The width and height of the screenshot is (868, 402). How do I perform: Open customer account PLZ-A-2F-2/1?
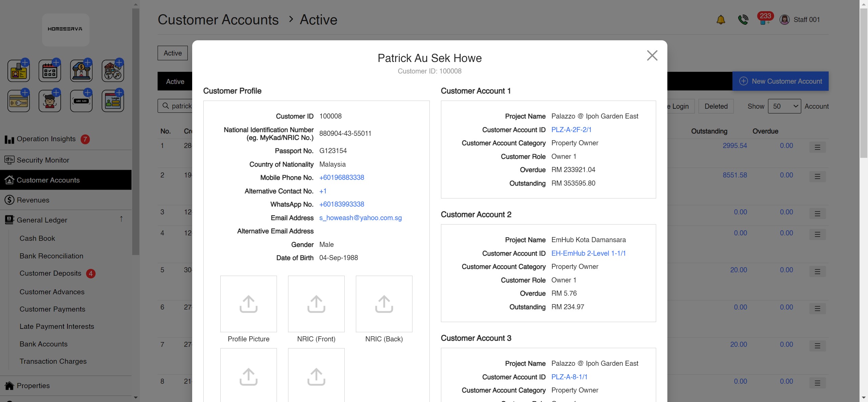click(571, 130)
